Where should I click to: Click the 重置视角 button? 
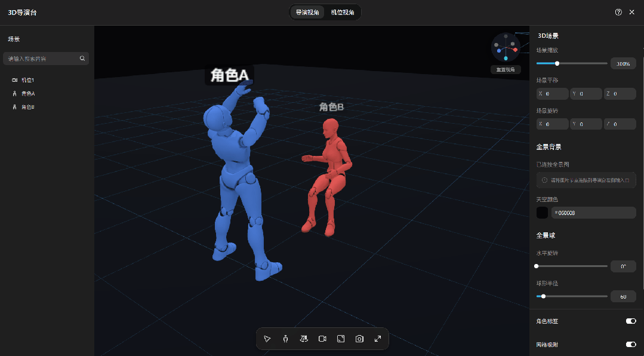coord(506,69)
